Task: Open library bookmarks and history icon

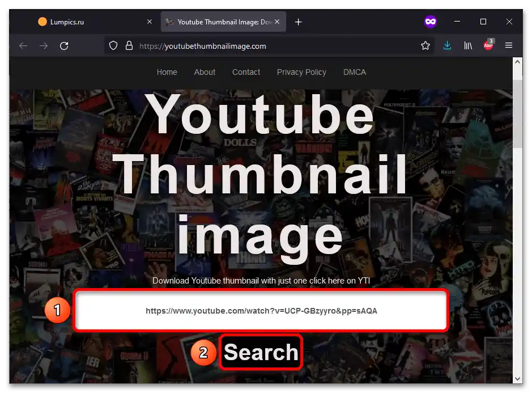Action: (x=468, y=45)
